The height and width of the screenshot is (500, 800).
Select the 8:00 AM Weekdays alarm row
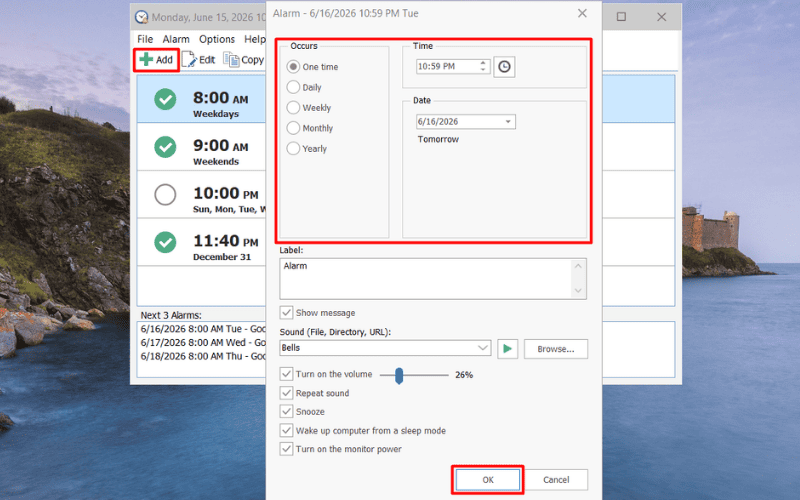coord(202,99)
